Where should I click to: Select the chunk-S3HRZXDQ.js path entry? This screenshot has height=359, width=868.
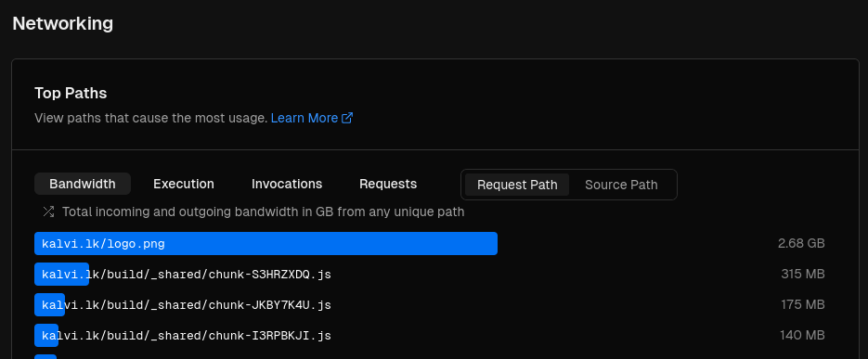click(430, 274)
